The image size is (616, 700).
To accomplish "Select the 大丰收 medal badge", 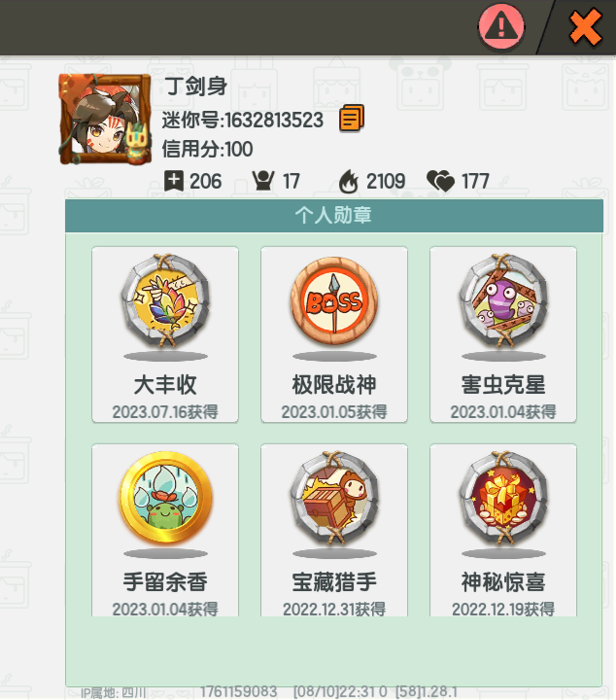I will coord(165,300).
